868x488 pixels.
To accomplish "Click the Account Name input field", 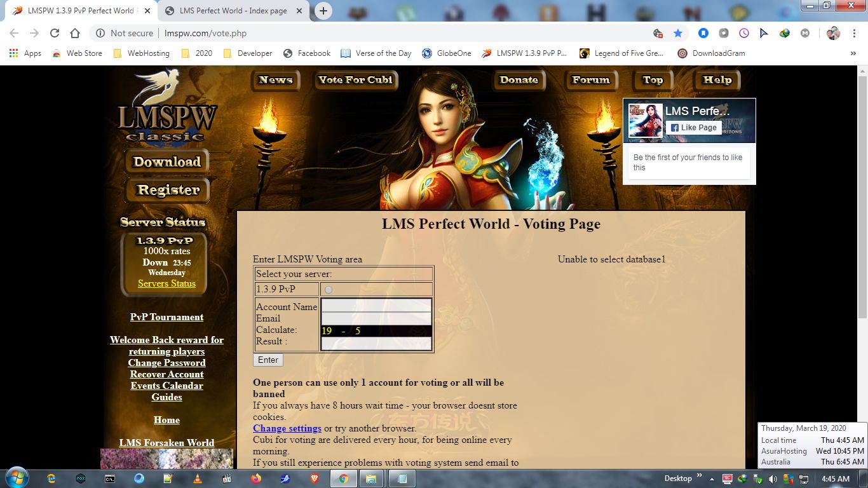I will click(x=376, y=306).
